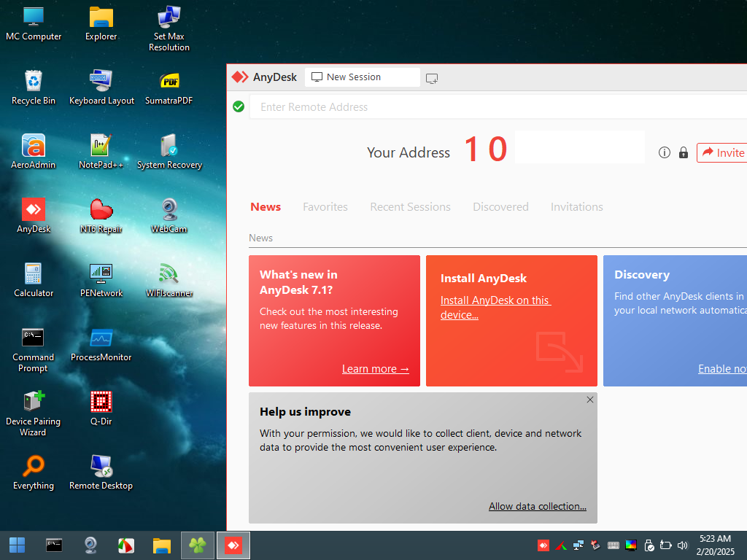Switch to the Invitations tab
Screen dimensions: 747x560
577,206
